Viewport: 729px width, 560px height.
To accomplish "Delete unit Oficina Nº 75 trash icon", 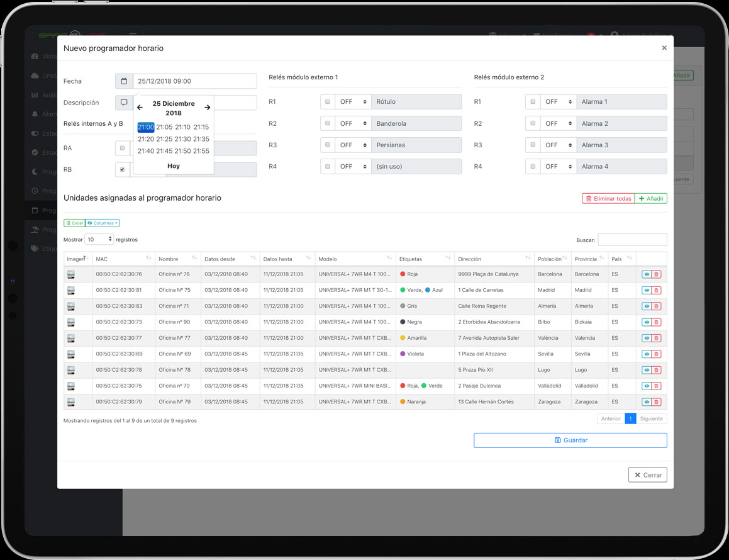I will (x=656, y=290).
